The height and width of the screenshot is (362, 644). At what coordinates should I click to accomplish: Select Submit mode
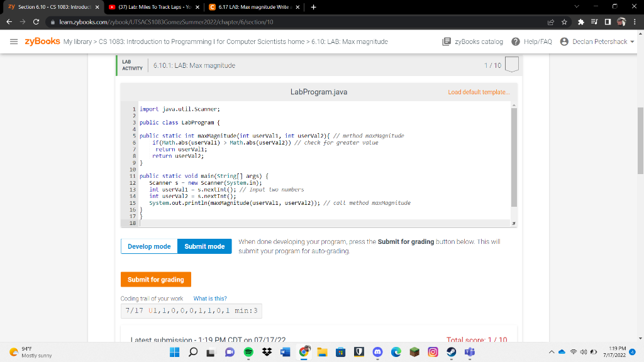pos(204,246)
